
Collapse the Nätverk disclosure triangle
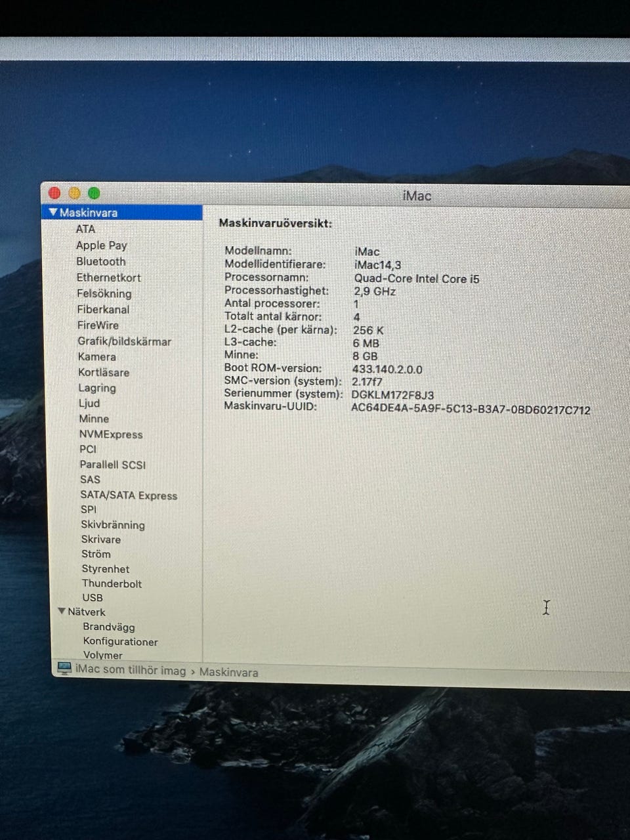coord(62,611)
